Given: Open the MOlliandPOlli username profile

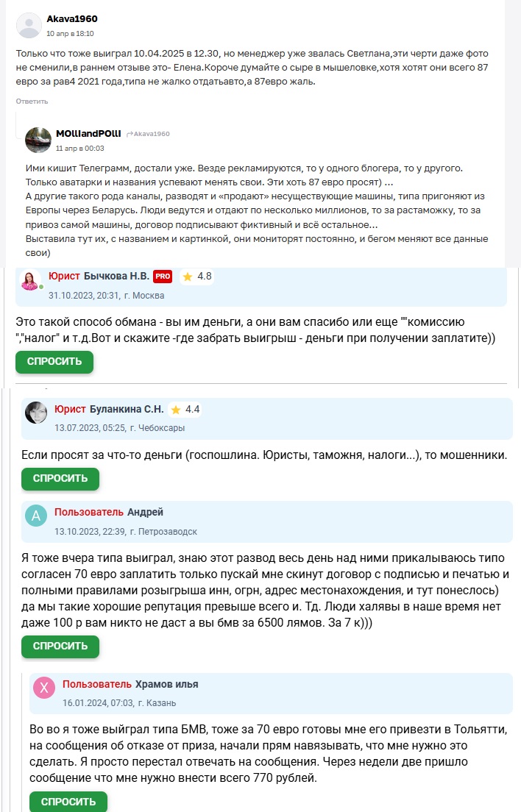Looking at the screenshot, I should tap(88, 133).
